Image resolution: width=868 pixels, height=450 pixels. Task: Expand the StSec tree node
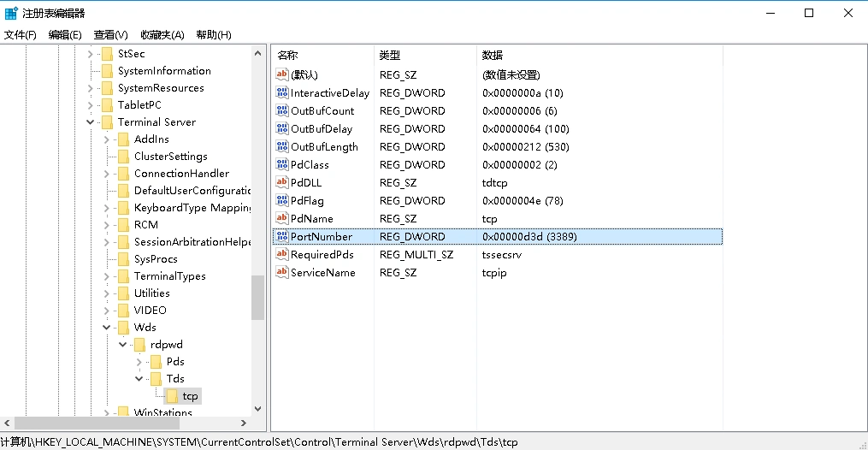(91, 54)
